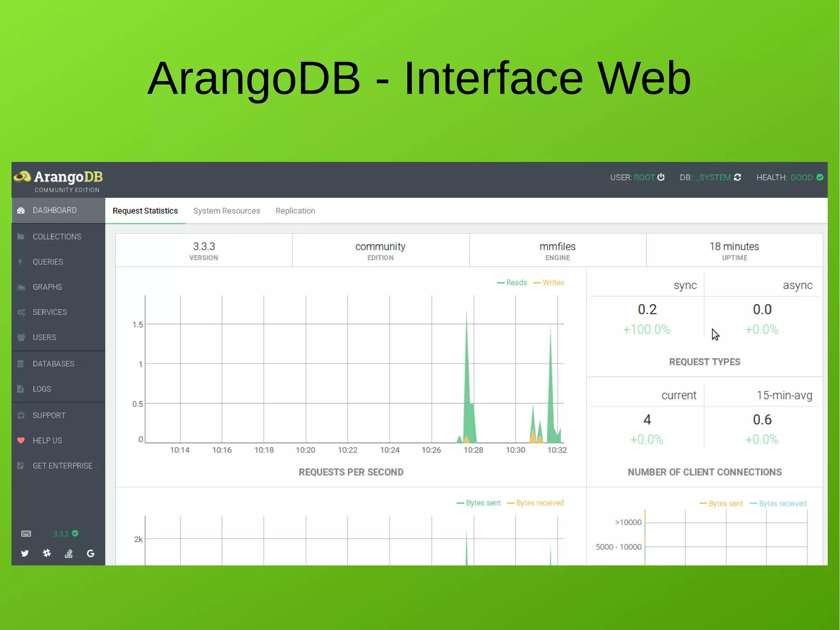Click the async value 0.0
Viewport: 840px width, 630px height.
pyautogui.click(x=762, y=309)
